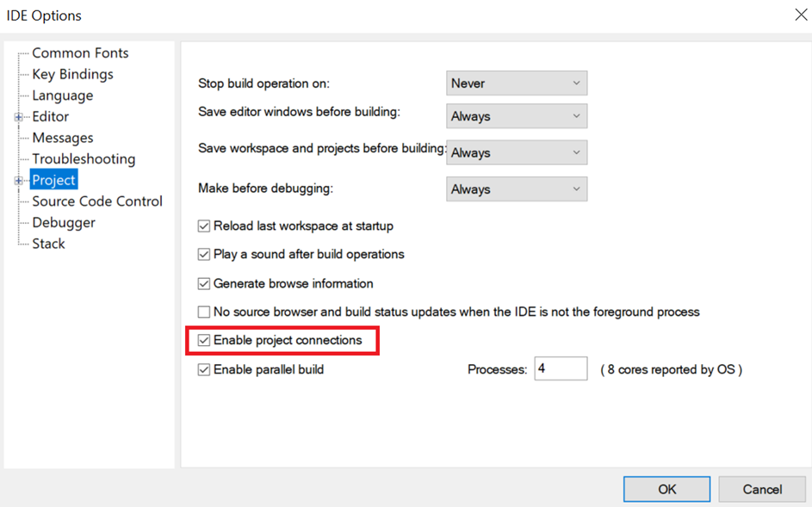Enable No source browser when IDE not foreground
Screen dimensions: 812x507
coord(204,312)
